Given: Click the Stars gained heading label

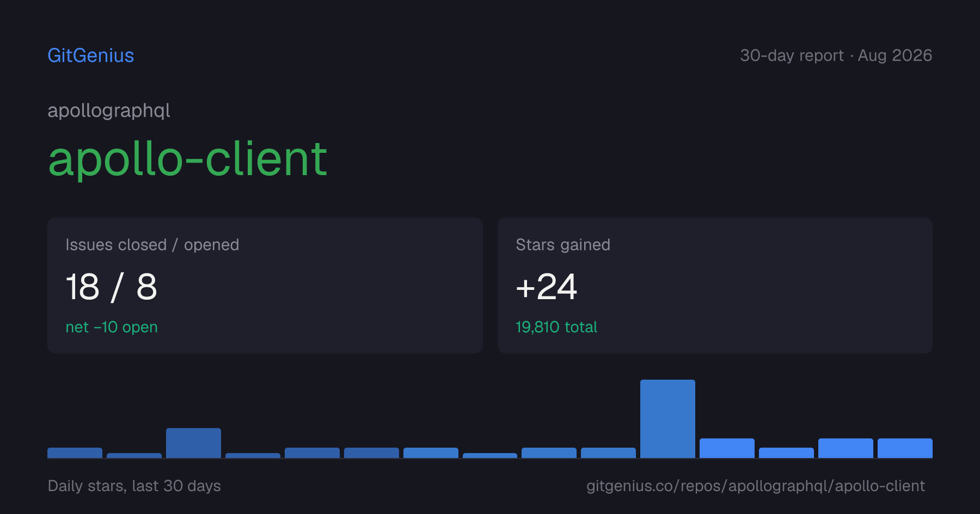Looking at the screenshot, I should click(x=563, y=245).
